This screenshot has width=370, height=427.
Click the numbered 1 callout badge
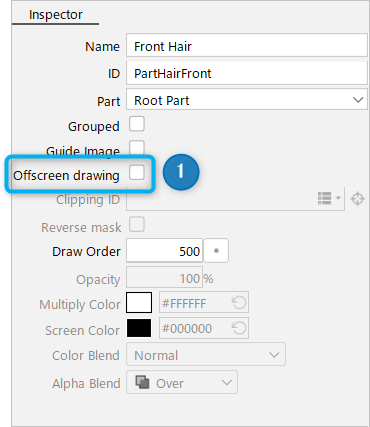tap(181, 172)
